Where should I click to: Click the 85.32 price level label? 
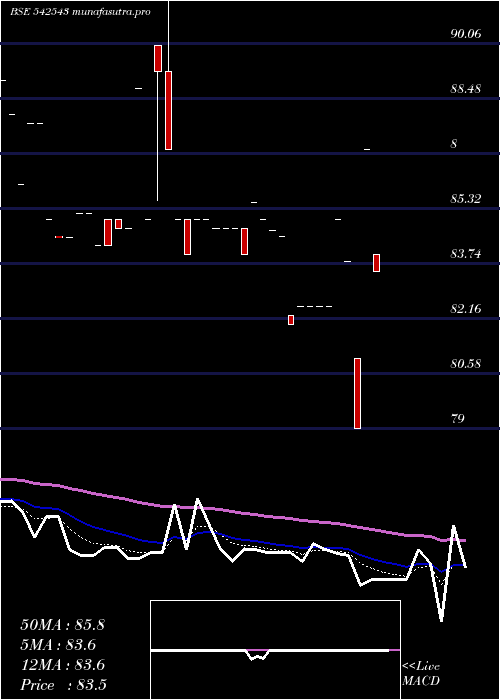466,199
